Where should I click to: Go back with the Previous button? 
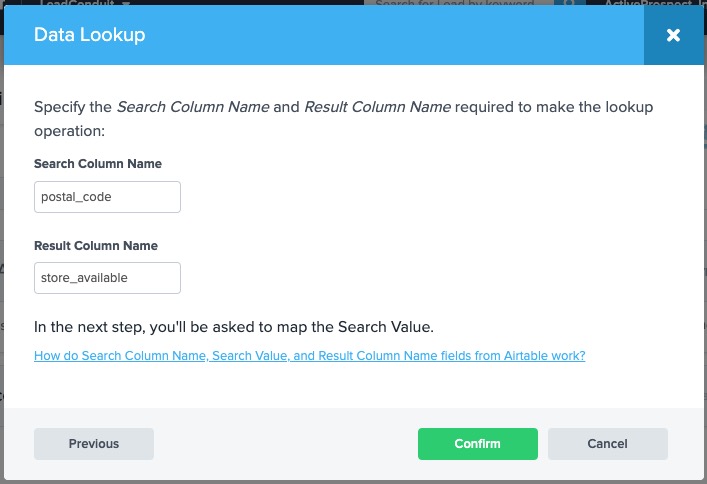[x=94, y=444]
